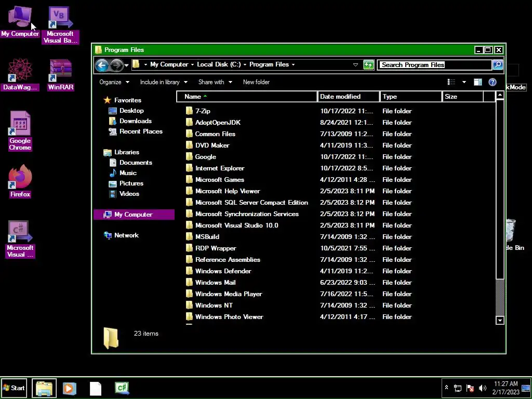Click the blue Help icon

click(493, 82)
